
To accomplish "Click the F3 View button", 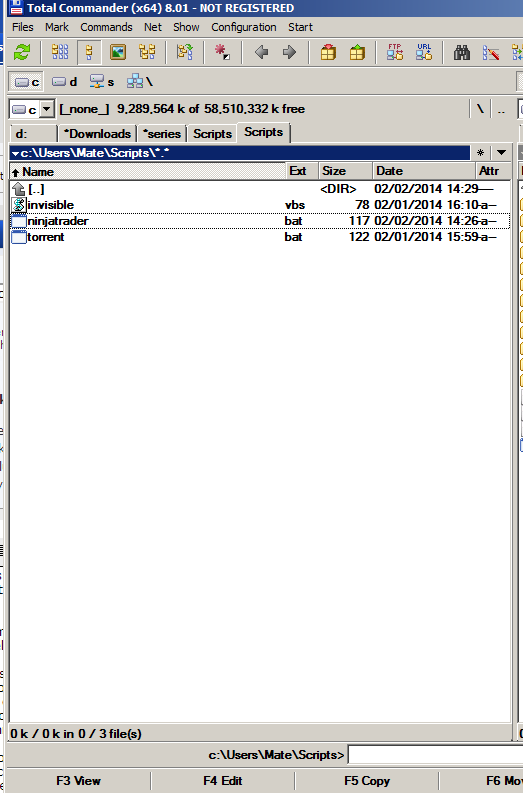I will point(78,781).
